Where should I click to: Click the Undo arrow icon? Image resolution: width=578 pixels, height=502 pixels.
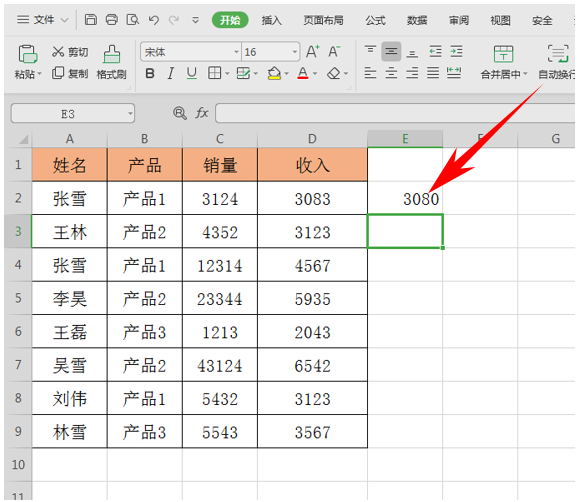tap(154, 20)
